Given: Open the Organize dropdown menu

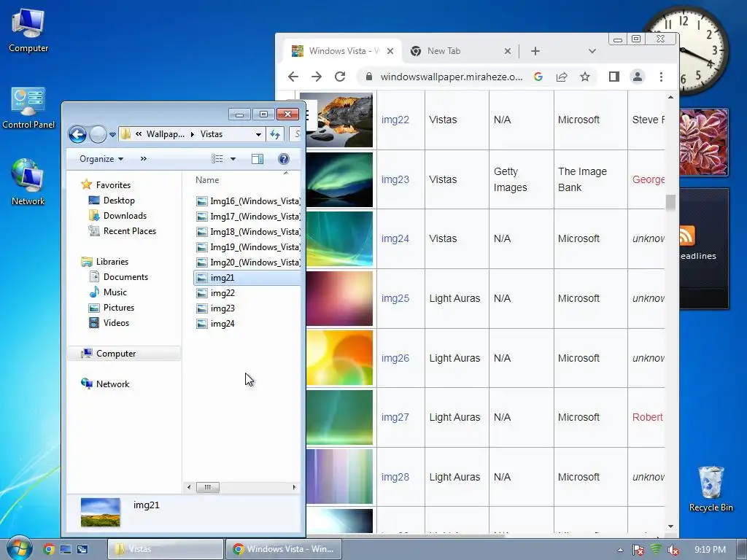Looking at the screenshot, I should (101, 159).
